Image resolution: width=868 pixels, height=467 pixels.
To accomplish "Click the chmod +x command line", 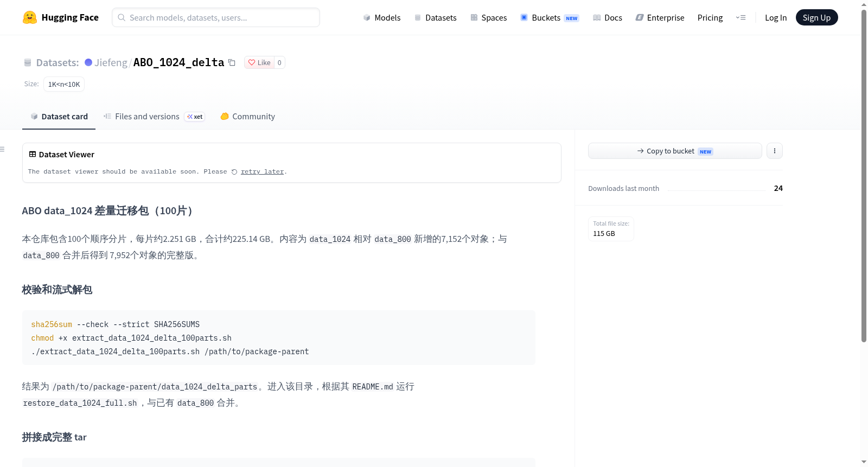I will (x=131, y=338).
